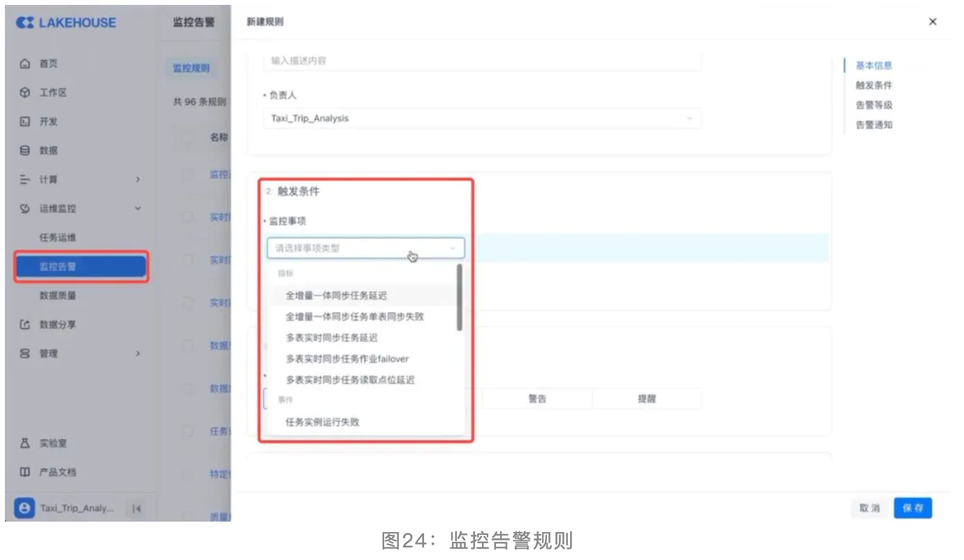Click the Development terminal icon
Viewport: 964px width, 560px height.
pyautogui.click(x=25, y=121)
